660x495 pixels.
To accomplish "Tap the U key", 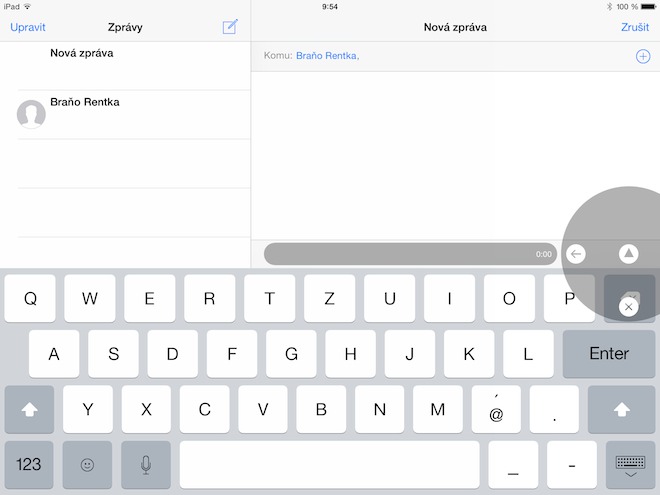I will coord(389,298).
